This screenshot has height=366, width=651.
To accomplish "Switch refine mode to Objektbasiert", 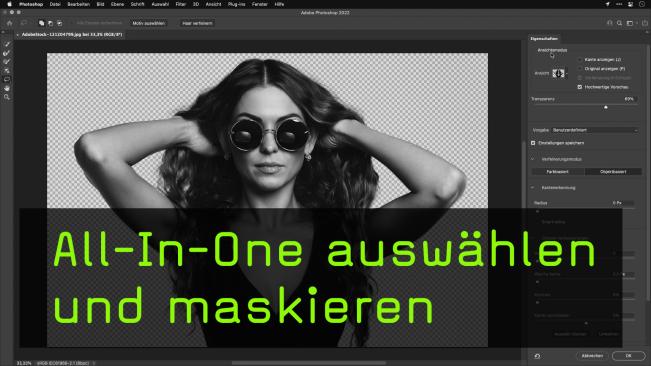I will (x=613, y=171).
